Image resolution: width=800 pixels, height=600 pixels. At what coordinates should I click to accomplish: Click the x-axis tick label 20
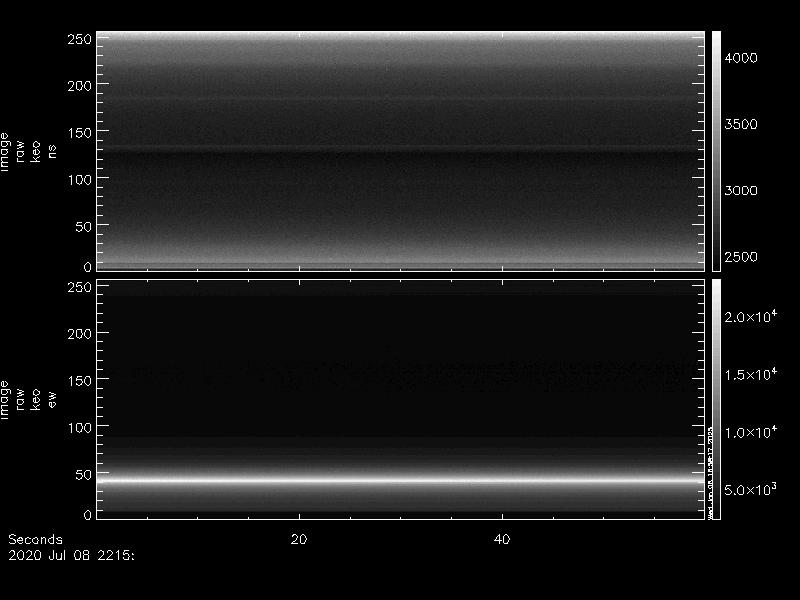[298, 539]
